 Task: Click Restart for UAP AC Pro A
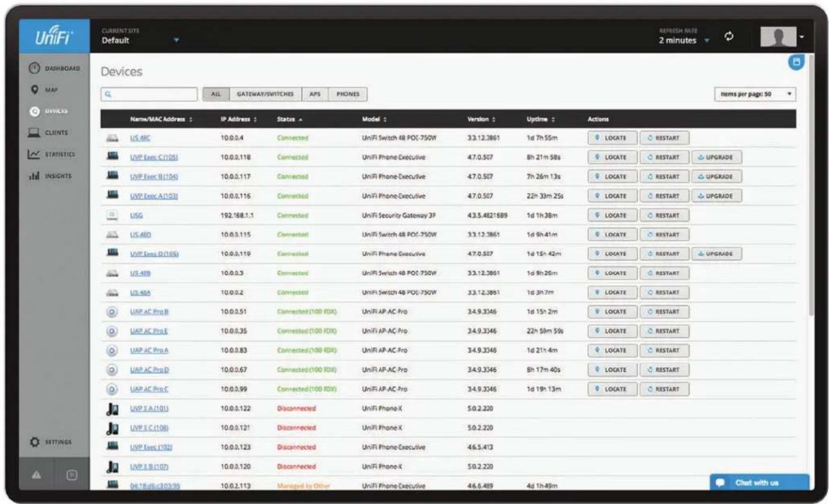664,350
